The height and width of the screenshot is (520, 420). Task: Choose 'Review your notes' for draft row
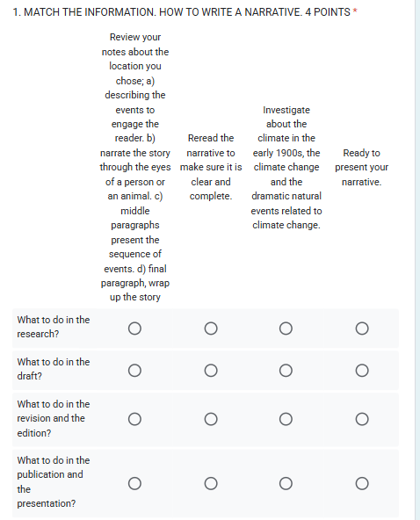(x=134, y=371)
